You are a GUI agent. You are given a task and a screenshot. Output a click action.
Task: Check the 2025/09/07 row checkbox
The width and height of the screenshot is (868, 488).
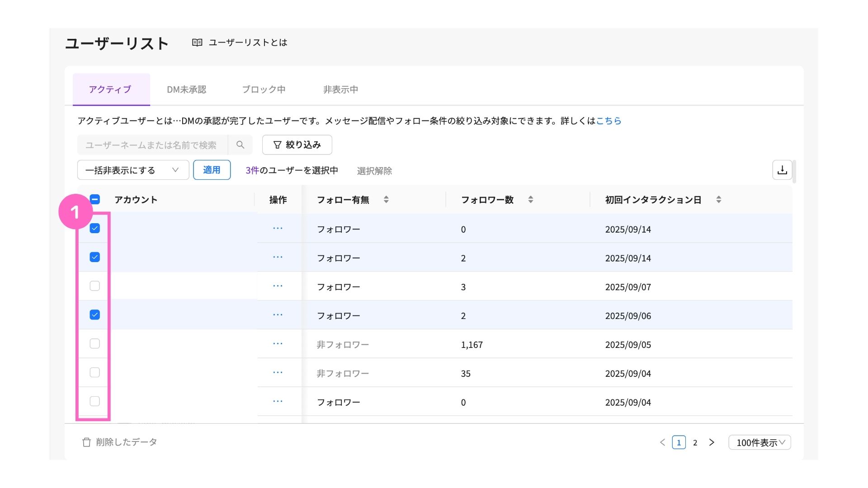coord(94,286)
